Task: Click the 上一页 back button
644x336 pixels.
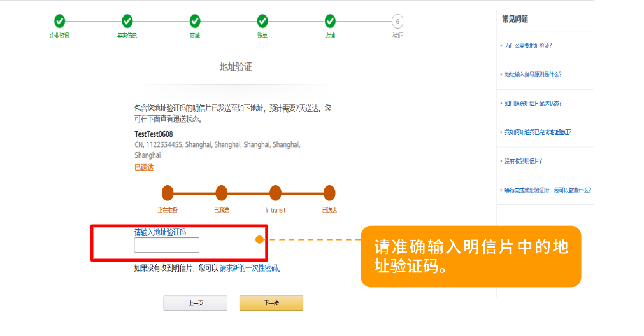Action: click(195, 303)
